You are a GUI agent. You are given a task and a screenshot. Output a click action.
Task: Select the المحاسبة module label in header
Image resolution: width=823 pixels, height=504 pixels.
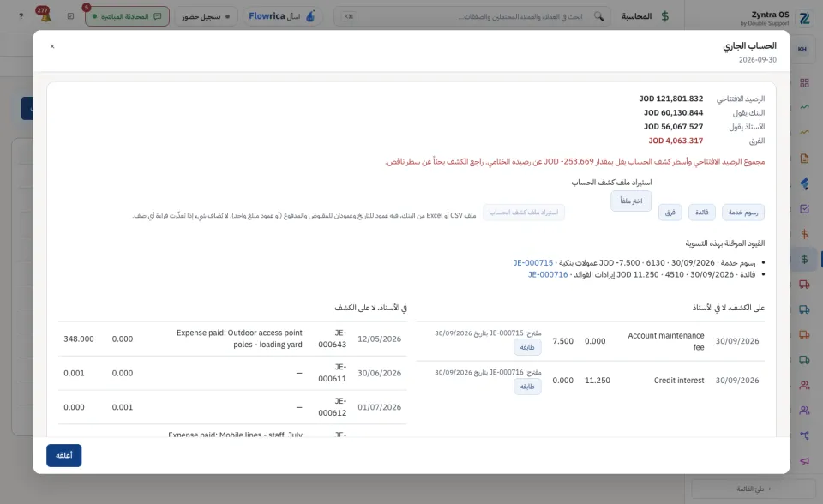pyautogui.click(x=636, y=16)
